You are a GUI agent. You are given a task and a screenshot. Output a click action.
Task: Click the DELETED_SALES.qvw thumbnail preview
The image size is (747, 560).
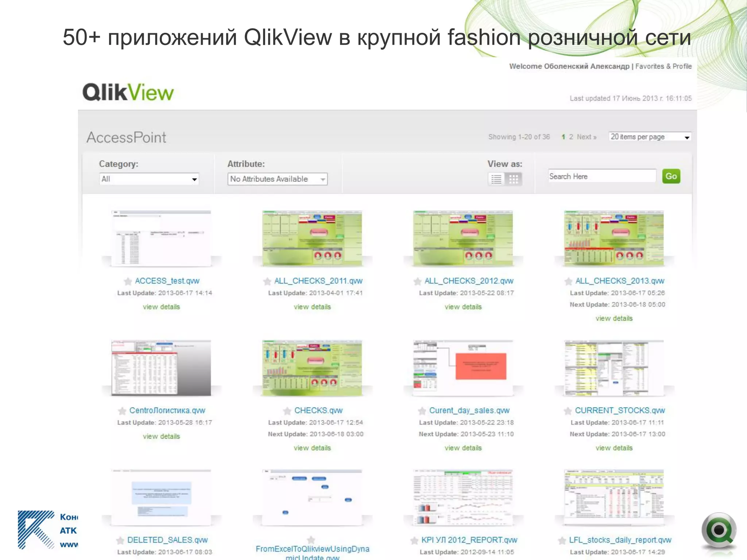click(161, 498)
